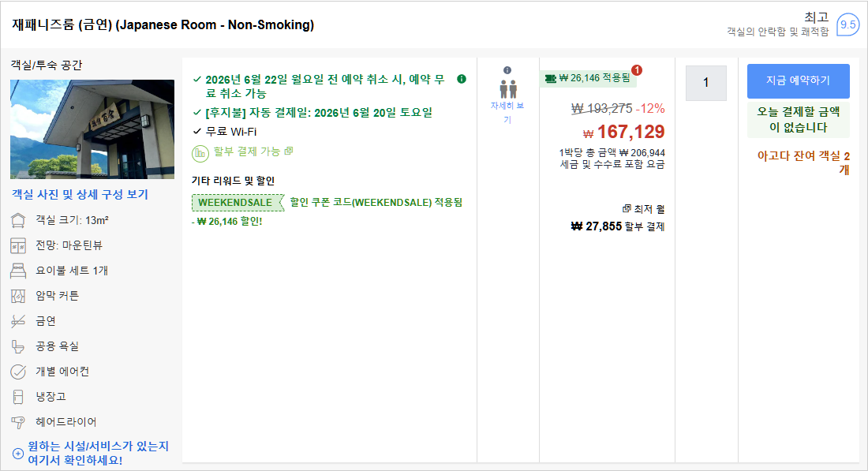Viewport: 868px width, 471px height.
Task: Click the 지금 예약하기 booking button
Action: tap(799, 80)
